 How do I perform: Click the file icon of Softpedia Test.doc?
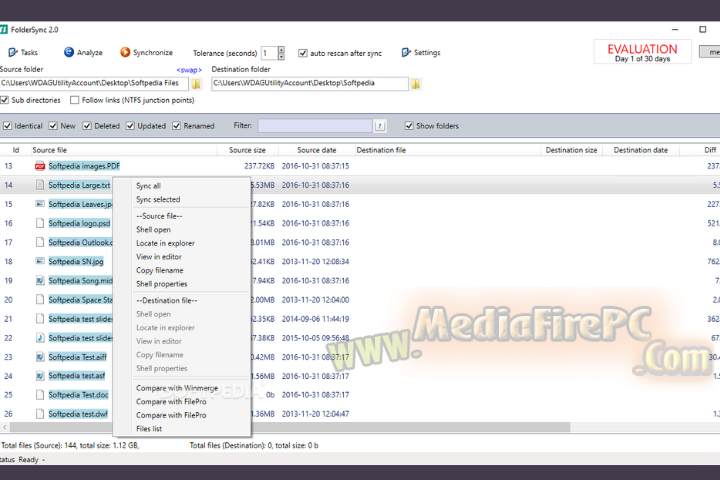[40, 395]
